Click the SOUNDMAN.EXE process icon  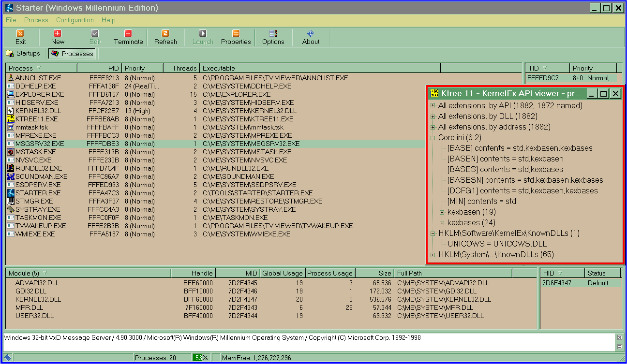pyautogui.click(x=11, y=176)
